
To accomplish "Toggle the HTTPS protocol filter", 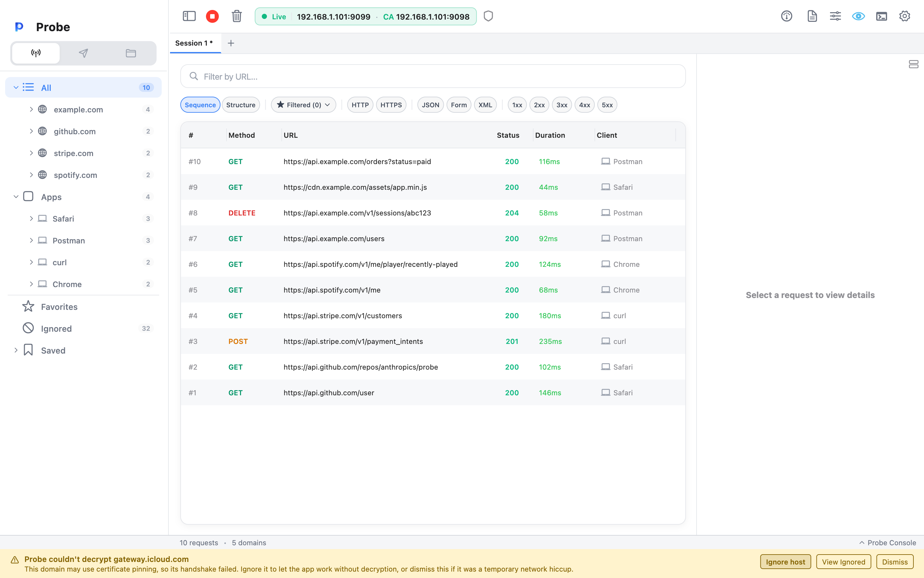I will pyautogui.click(x=391, y=105).
